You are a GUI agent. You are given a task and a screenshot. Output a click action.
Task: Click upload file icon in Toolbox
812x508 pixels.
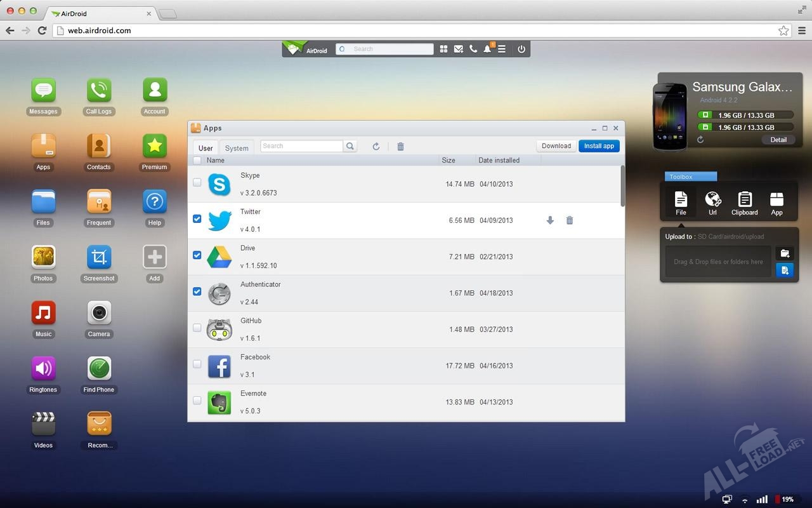coord(785,271)
